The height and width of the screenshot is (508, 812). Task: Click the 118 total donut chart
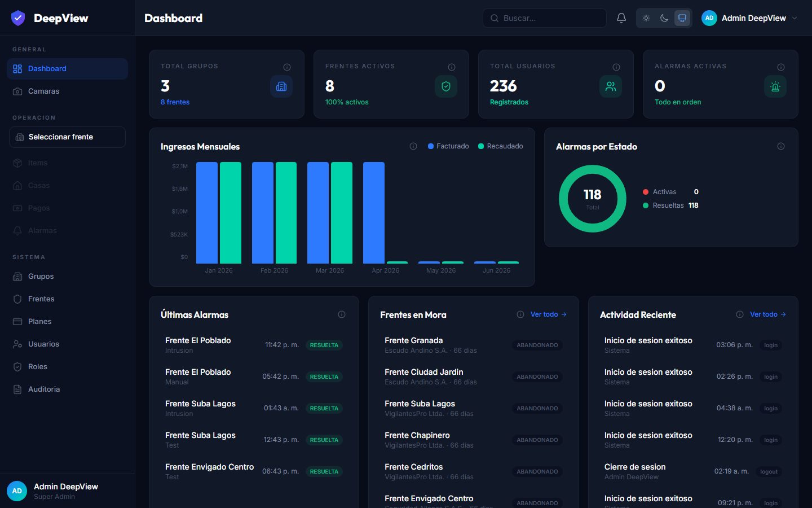(x=592, y=199)
